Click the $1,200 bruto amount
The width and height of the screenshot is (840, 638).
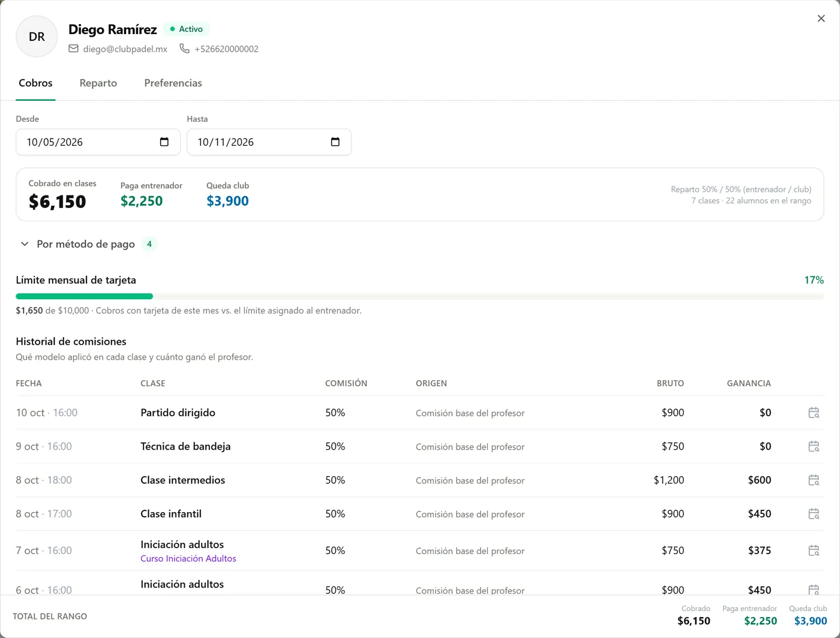coord(669,480)
